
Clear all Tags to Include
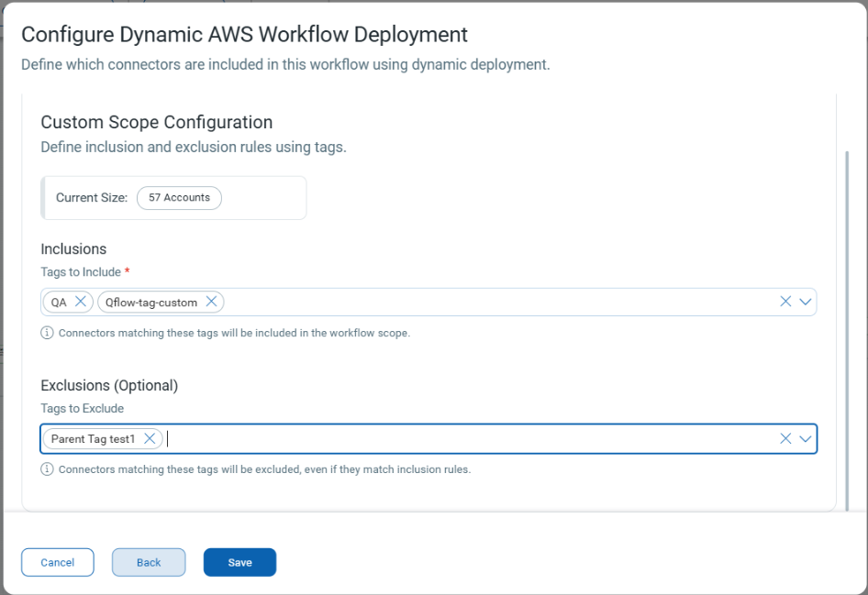[785, 302]
